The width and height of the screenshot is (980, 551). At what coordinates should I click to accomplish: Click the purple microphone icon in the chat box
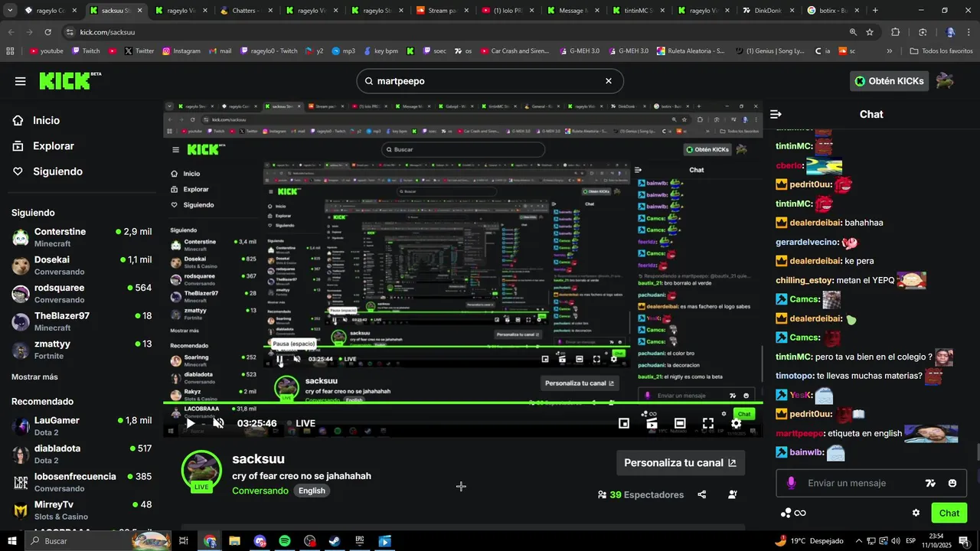(791, 483)
